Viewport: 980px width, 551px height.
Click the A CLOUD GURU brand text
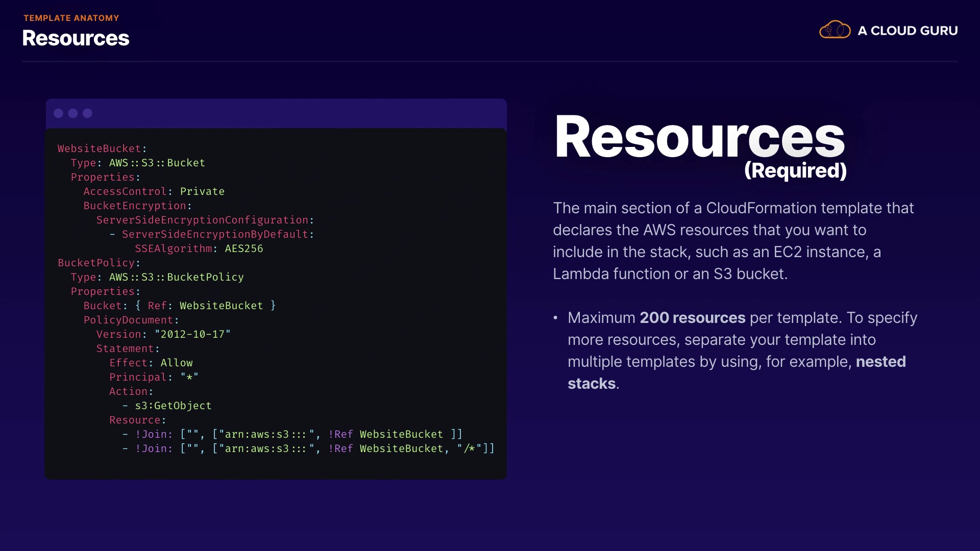point(907,31)
